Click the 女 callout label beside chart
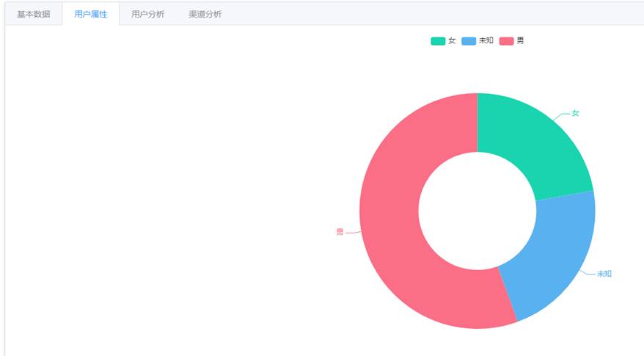The height and width of the screenshot is (356, 644). (575, 113)
